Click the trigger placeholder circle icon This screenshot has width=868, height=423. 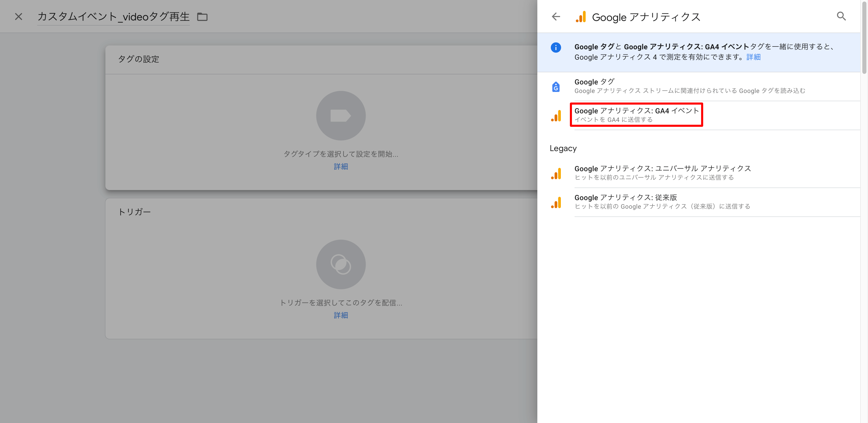341,264
